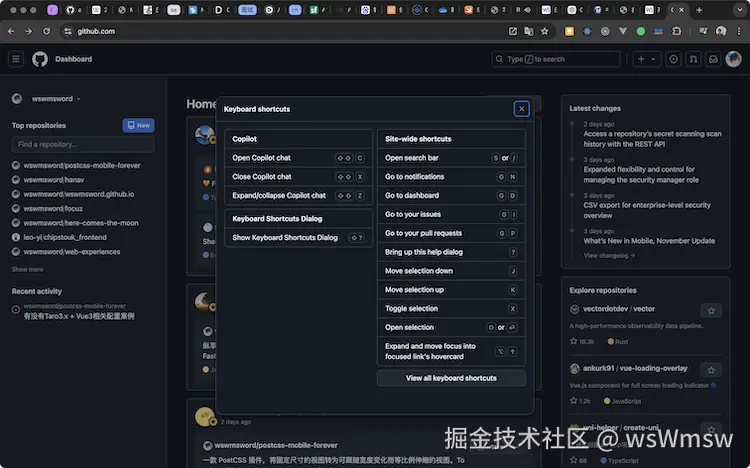
Task: Click Bring up this help dialog row
Action: [x=451, y=252]
